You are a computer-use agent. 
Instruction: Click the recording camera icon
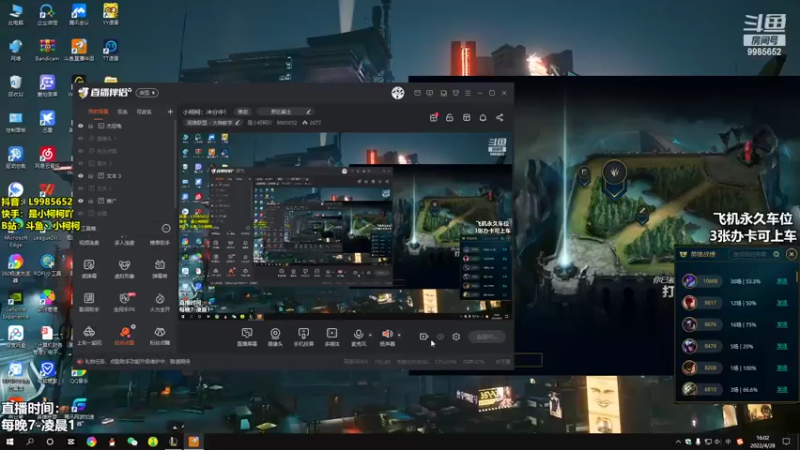(x=423, y=336)
